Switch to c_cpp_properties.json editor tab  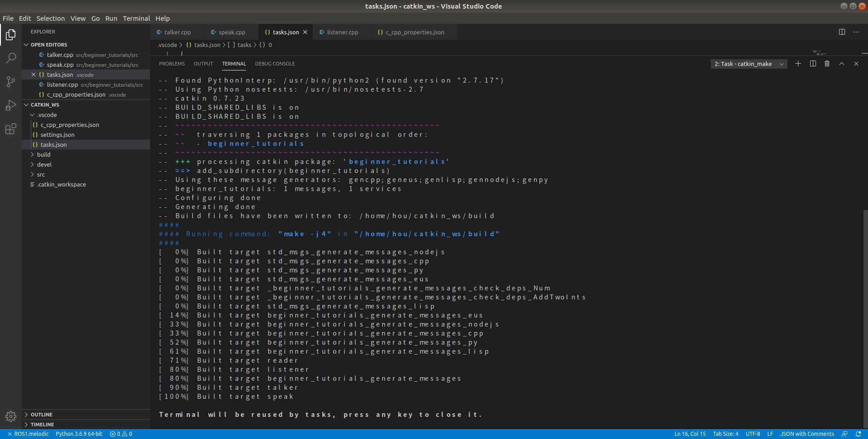pyautogui.click(x=414, y=32)
